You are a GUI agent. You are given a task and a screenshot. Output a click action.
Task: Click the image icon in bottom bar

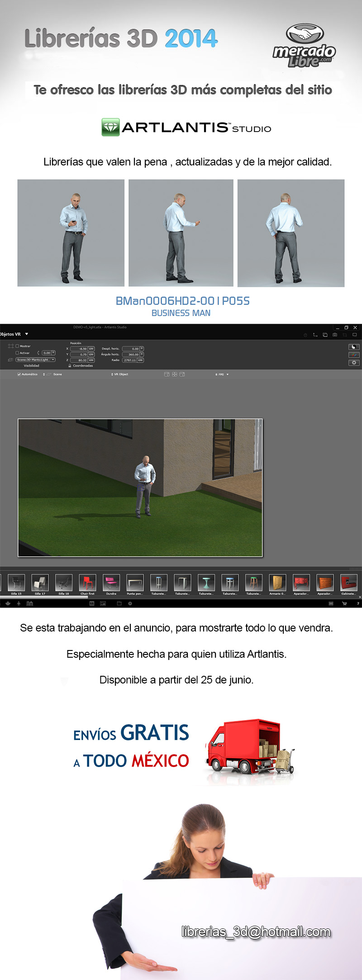(103, 603)
